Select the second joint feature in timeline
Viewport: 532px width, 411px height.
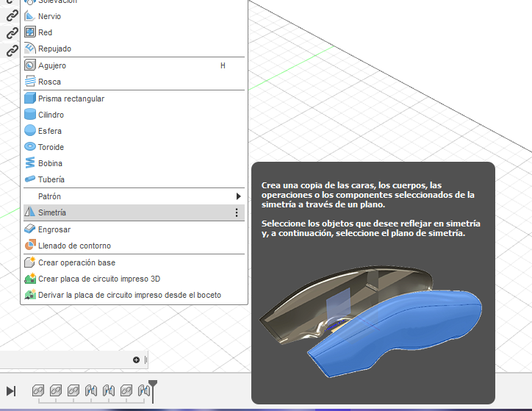(x=56, y=390)
